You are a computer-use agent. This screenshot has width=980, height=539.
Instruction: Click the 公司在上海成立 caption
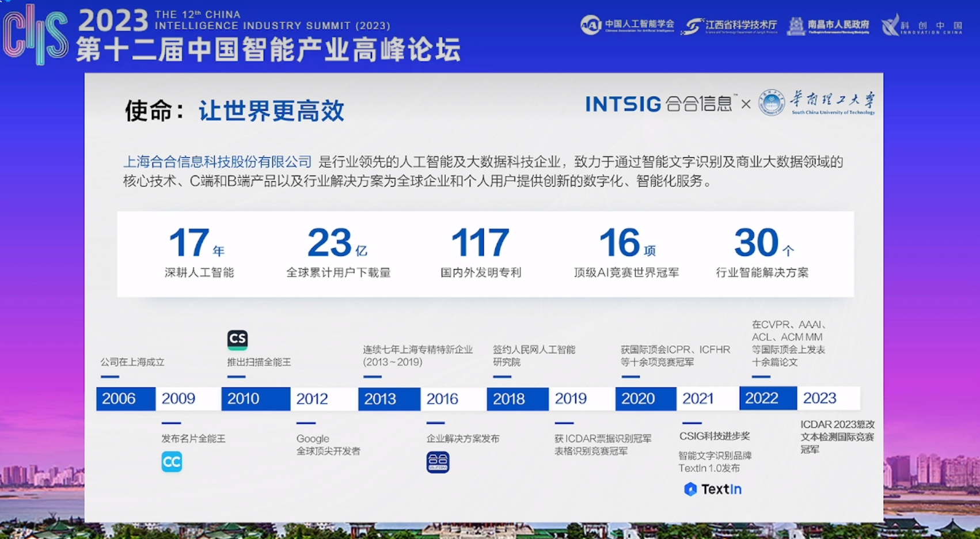(132, 362)
